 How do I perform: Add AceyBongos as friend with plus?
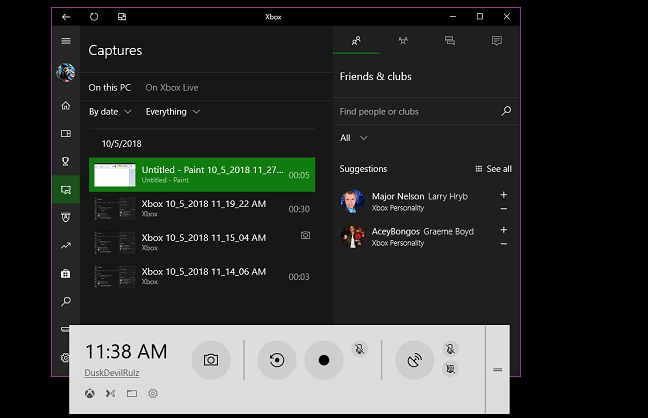tap(504, 230)
